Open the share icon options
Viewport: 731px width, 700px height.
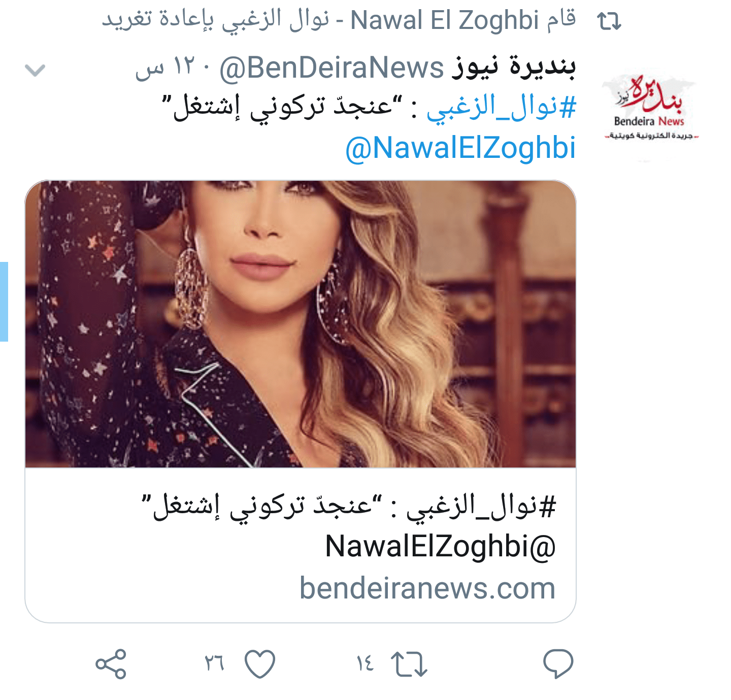(111, 664)
